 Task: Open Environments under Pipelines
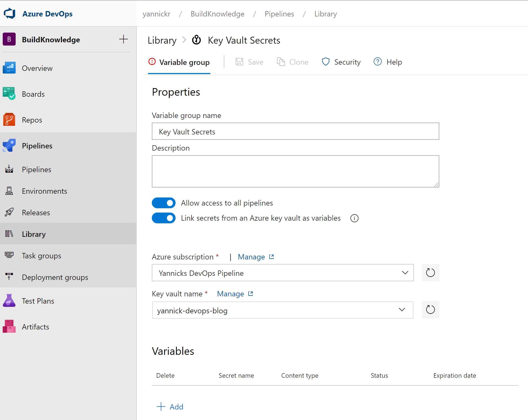[44, 191]
